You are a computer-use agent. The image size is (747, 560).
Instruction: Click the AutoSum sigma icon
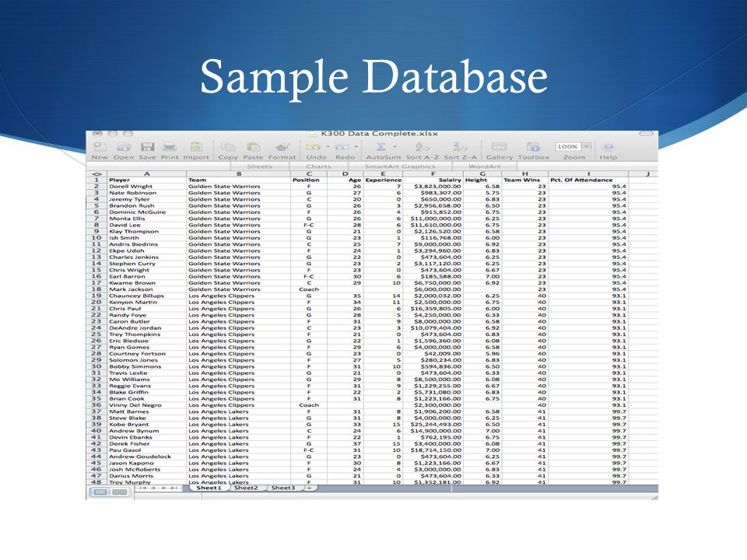point(381,147)
